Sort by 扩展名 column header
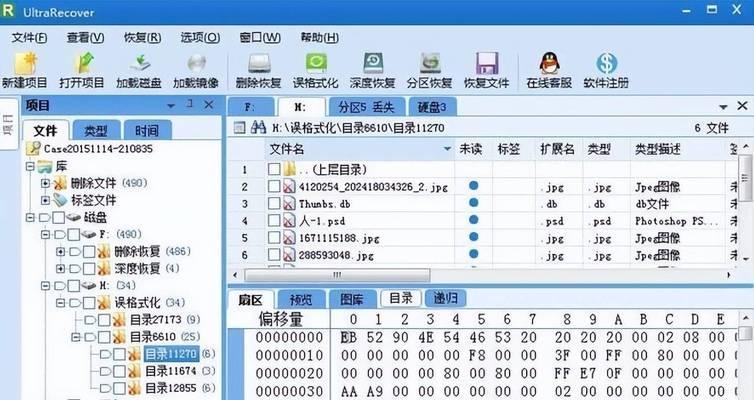 558,149
